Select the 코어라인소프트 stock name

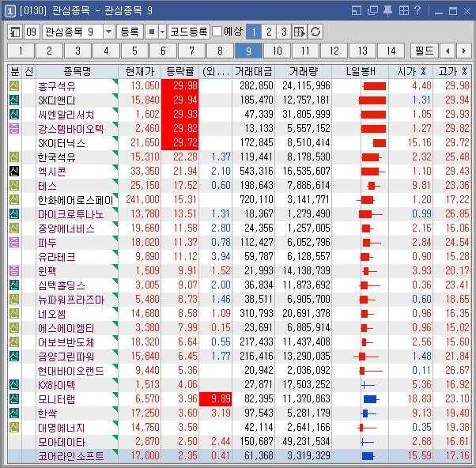71,456
